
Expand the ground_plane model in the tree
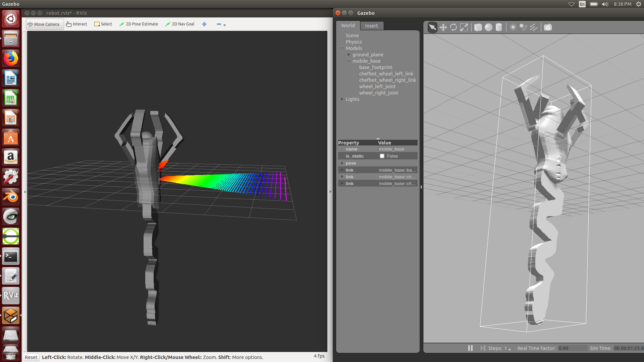[349, 54]
